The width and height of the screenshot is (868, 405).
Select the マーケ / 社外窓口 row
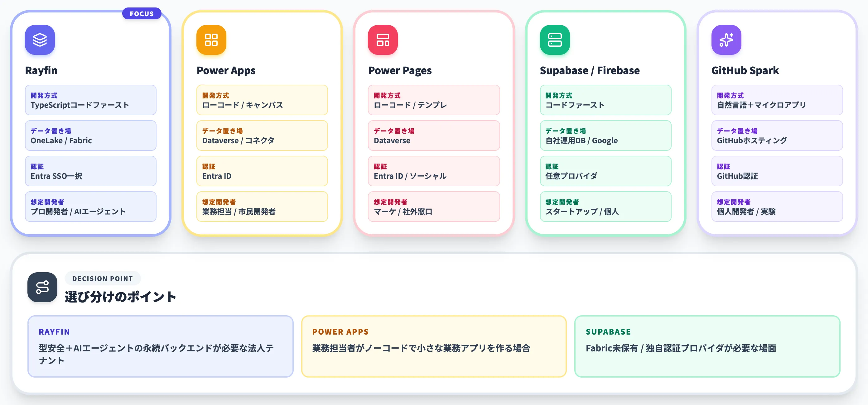coord(434,206)
